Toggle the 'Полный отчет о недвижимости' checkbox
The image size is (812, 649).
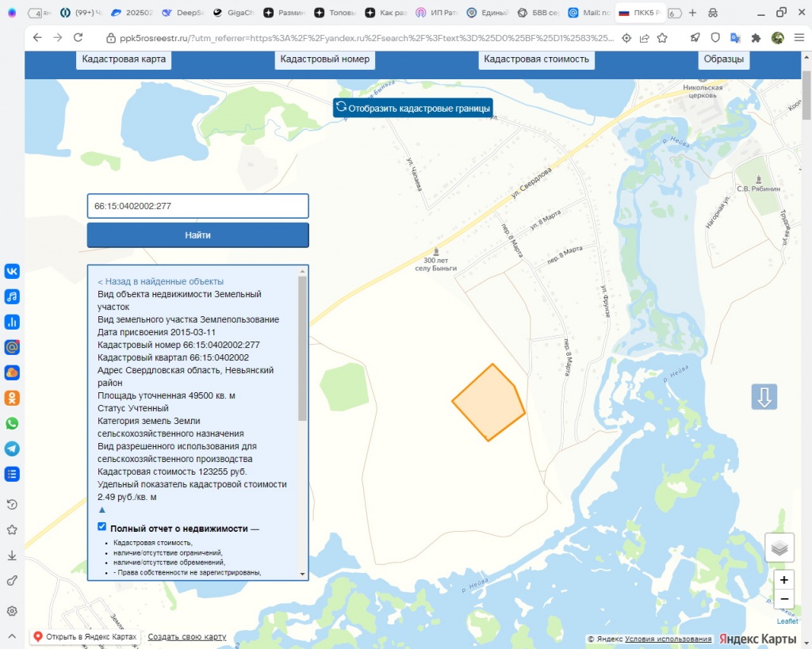click(x=101, y=527)
